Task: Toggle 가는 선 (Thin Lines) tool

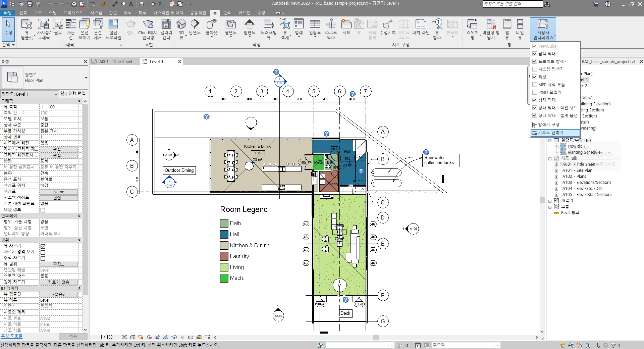Action: tap(70, 29)
